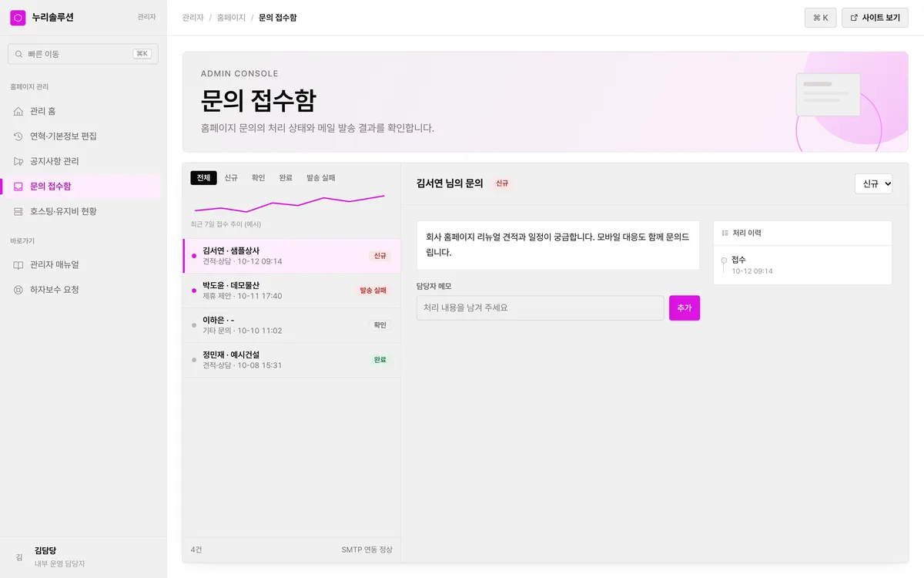Click the 발송 실패 badge on 박도윤 row
Screen dimensions: 924x578
[x=373, y=291]
